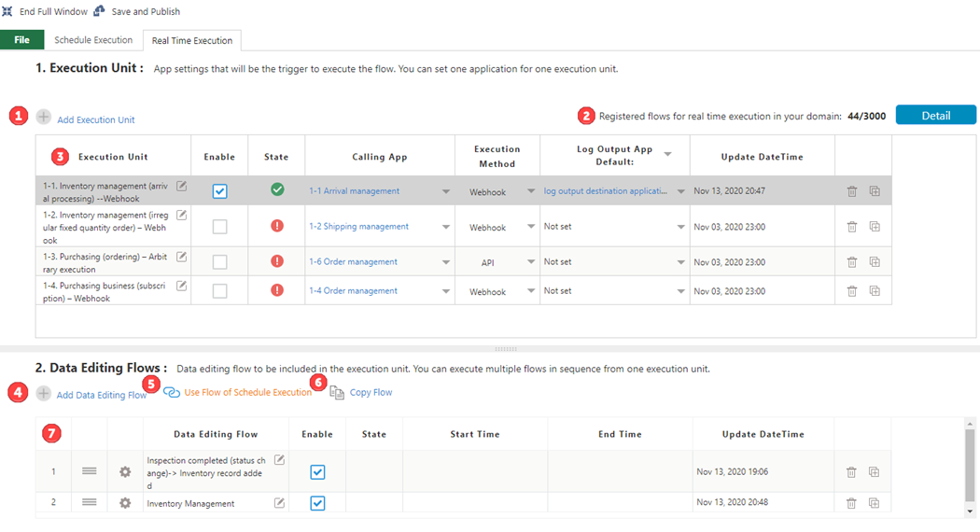Image resolution: width=980 pixels, height=532 pixels.
Task: Click Save and Publish cloud icon
Action: [99, 11]
